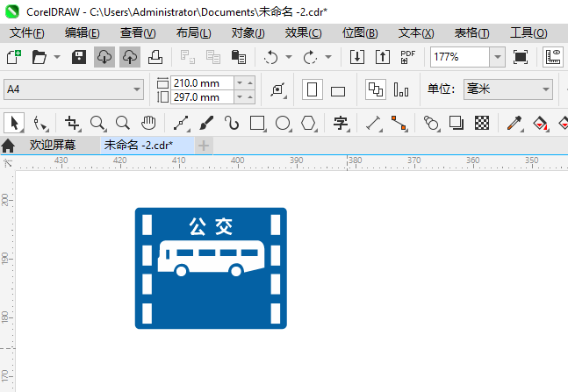Viewport: 568px width, 392px height.
Task: Open the undo history dropdown
Action: coord(289,57)
